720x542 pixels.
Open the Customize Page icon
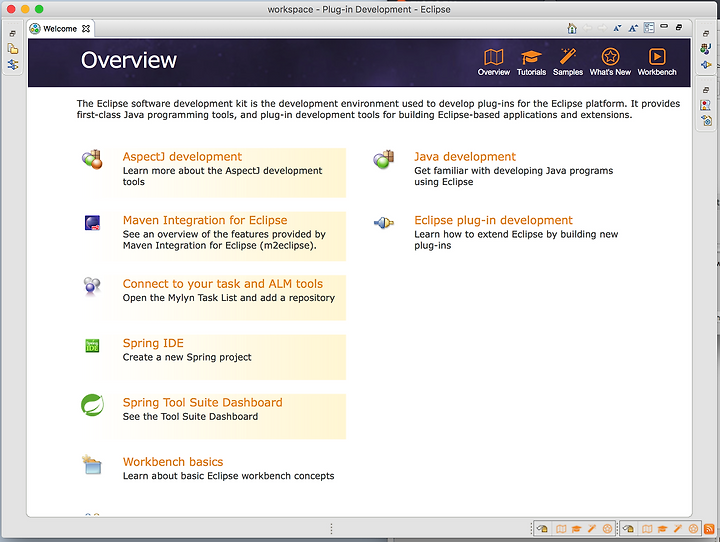click(x=649, y=28)
